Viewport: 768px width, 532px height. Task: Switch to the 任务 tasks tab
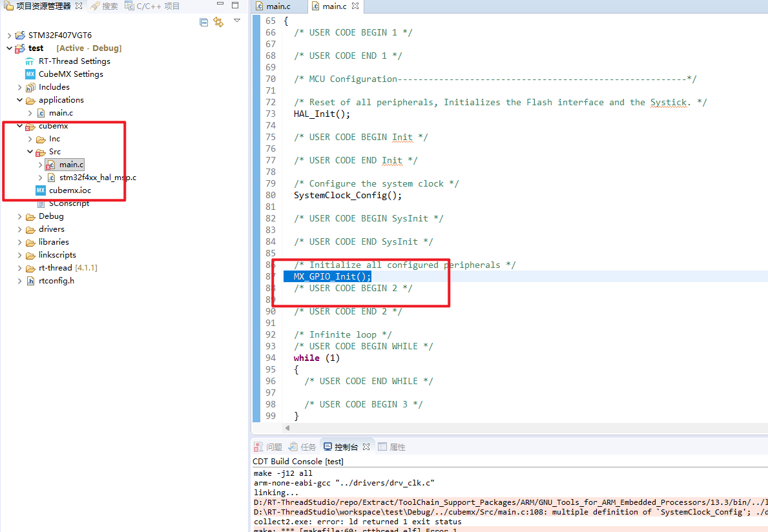302,447
